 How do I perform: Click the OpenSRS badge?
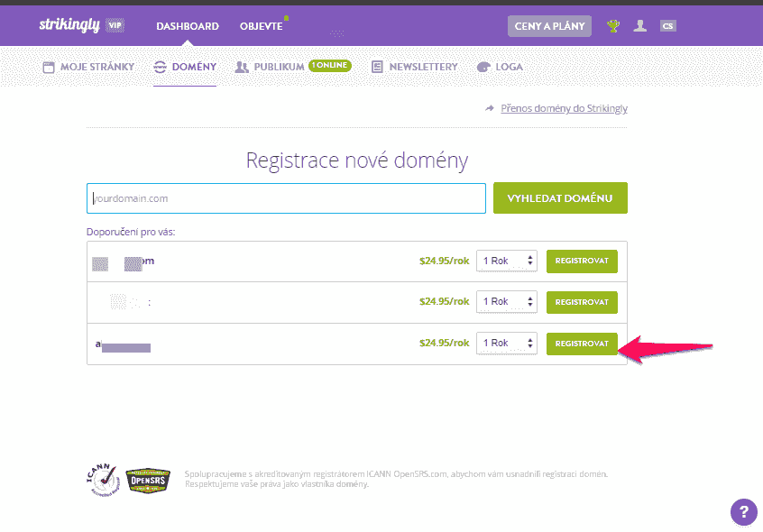point(148,481)
